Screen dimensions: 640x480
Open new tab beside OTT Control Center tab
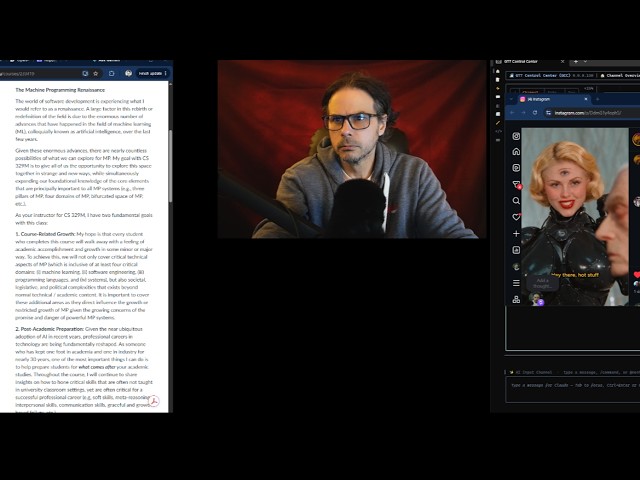pyautogui.click(x=576, y=61)
